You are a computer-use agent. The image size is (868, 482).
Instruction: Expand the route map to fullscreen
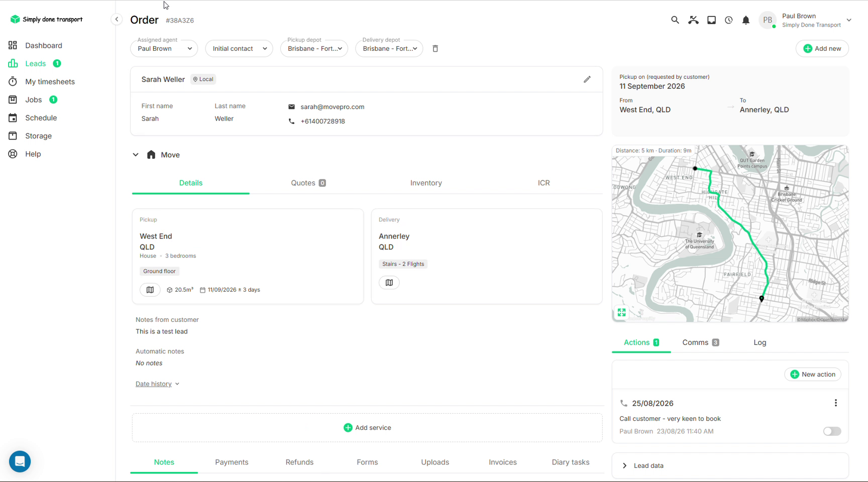pyautogui.click(x=621, y=312)
